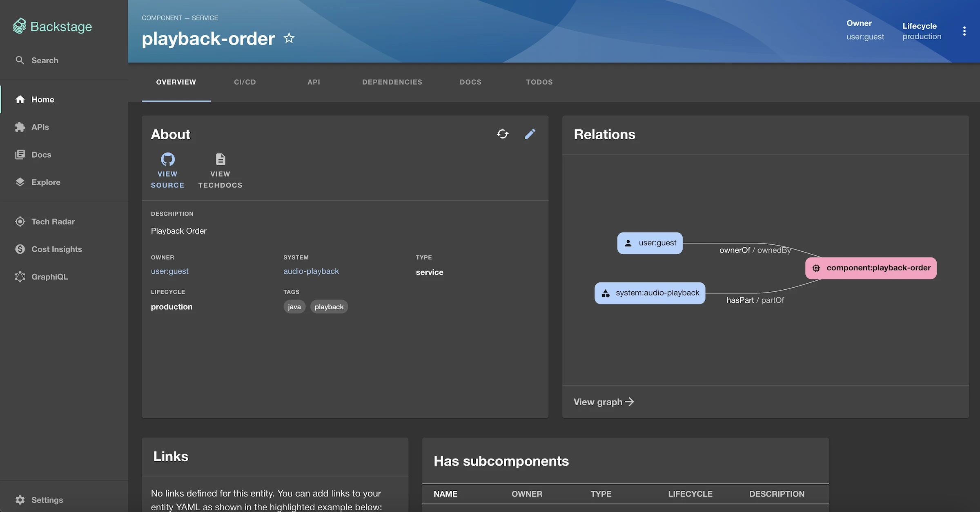Click 'Playback Order' description text

tap(178, 231)
